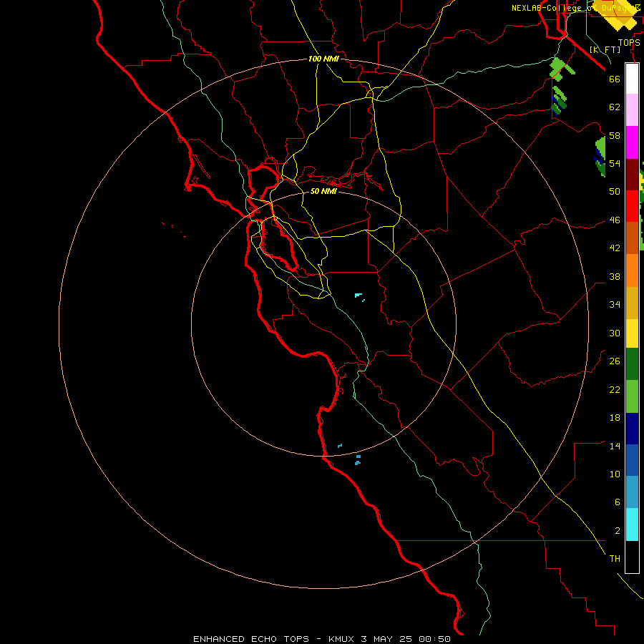The height and width of the screenshot is (644, 644).
Task: Click the 50 NMI range ring label
Action: pyautogui.click(x=323, y=191)
